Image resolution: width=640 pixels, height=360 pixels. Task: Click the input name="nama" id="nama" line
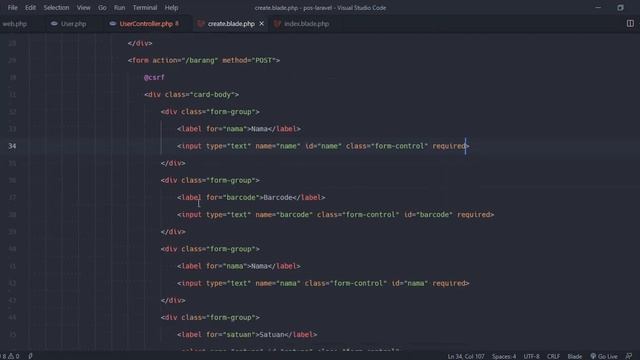[323, 283]
